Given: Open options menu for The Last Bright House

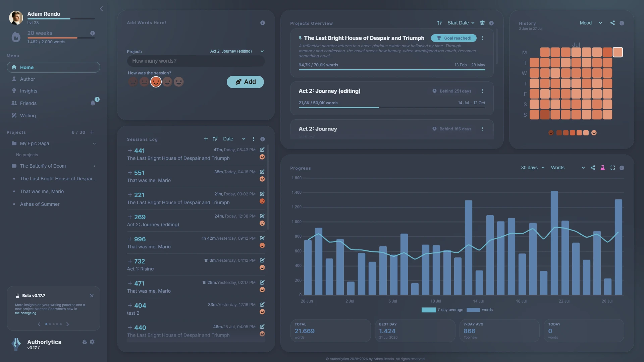Looking at the screenshot, I should (x=482, y=38).
